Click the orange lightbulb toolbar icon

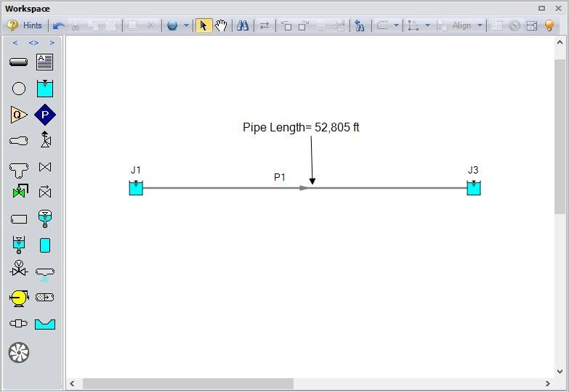(x=549, y=25)
